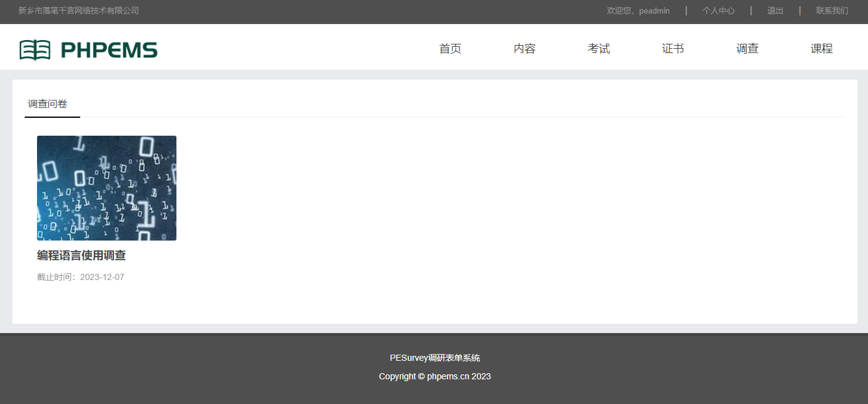Open the 首页 nav item

pos(450,49)
